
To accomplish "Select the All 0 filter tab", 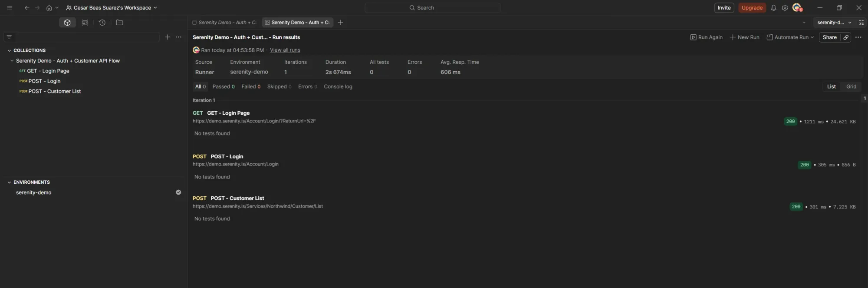I will pyautogui.click(x=200, y=86).
